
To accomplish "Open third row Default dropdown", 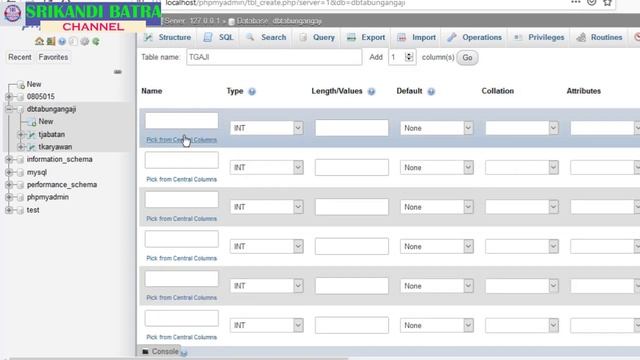I will click(x=437, y=207).
